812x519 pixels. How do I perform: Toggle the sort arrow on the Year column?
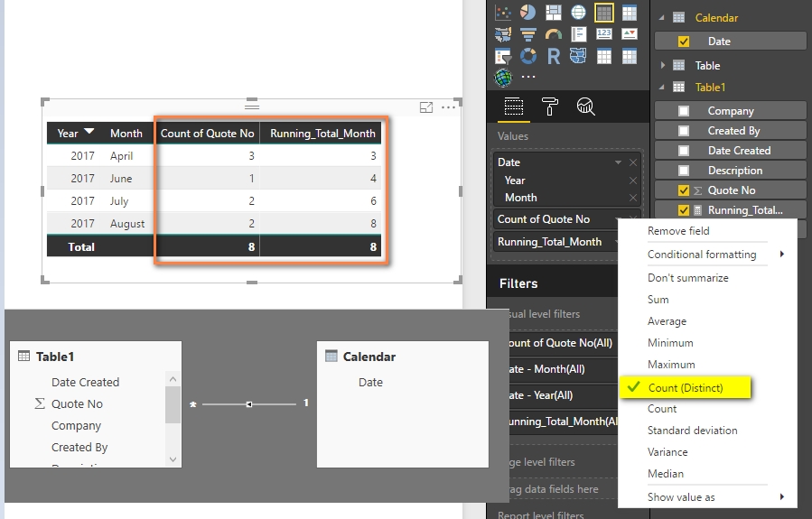click(89, 132)
